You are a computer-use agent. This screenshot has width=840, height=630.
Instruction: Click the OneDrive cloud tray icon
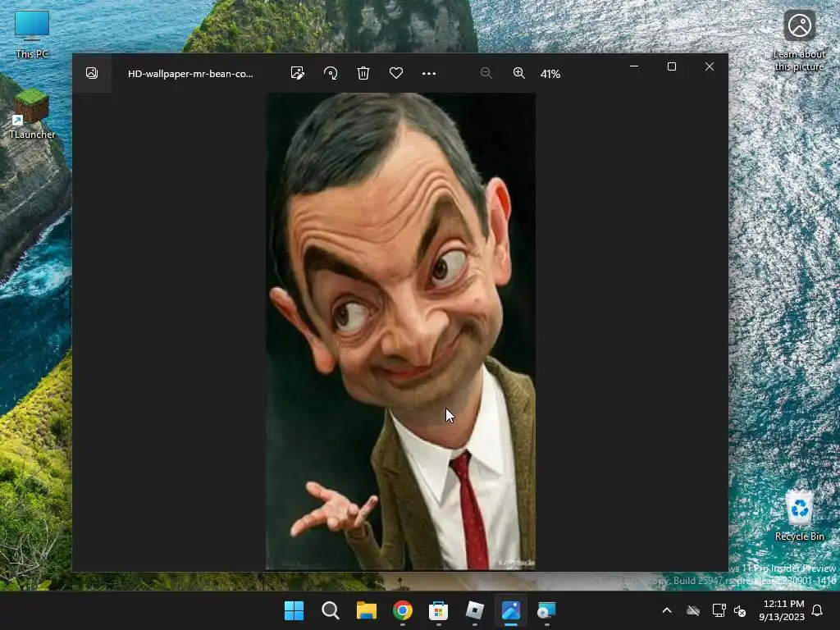693,610
